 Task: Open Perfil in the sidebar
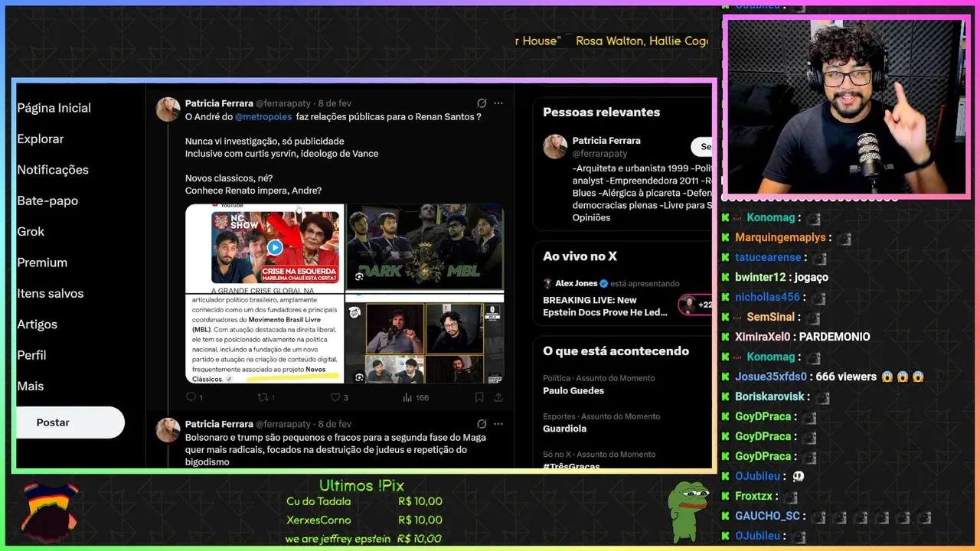[x=31, y=355]
